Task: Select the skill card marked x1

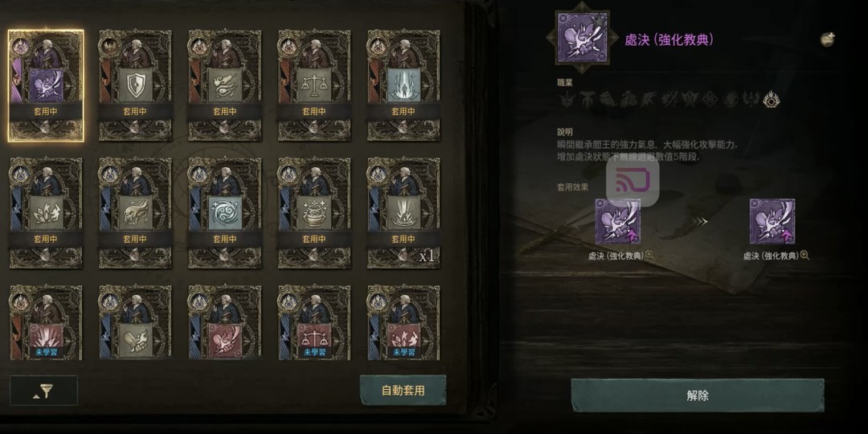Action: coord(403,213)
